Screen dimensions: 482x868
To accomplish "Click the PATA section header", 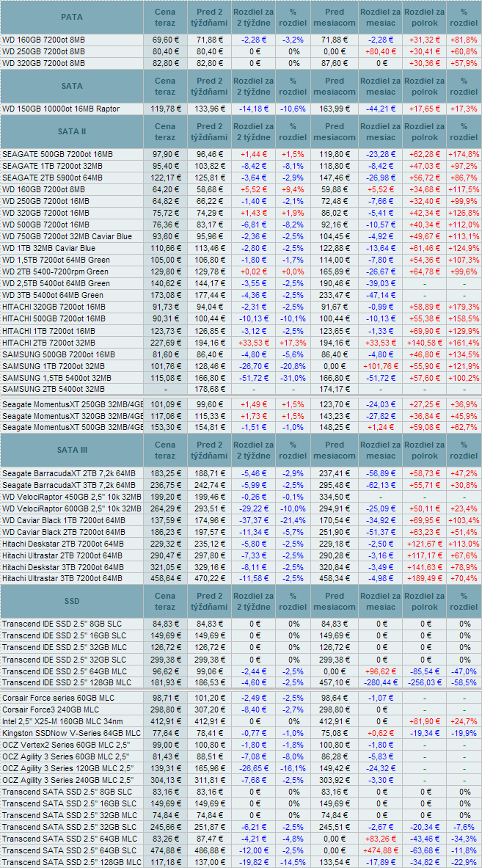I will [71, 17].
